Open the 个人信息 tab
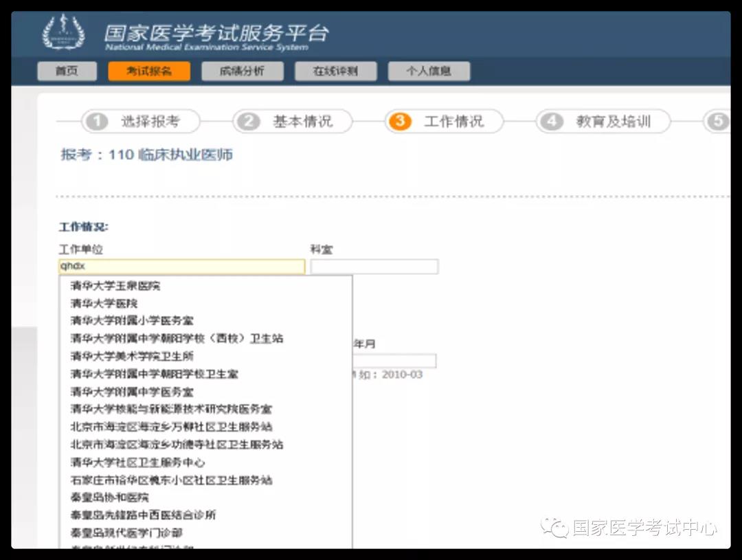This screenshot has width=742, height=560. [x=429, y=71]
